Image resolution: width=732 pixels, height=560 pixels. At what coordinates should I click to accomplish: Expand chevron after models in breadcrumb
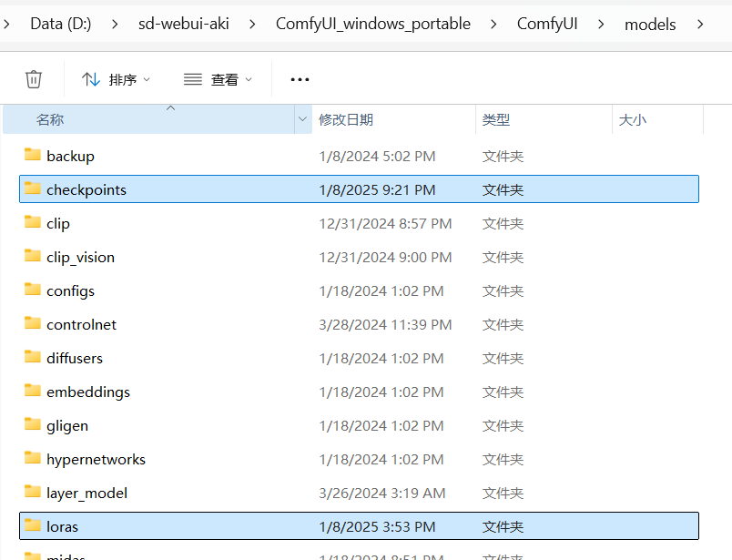[x=699, y=24]
